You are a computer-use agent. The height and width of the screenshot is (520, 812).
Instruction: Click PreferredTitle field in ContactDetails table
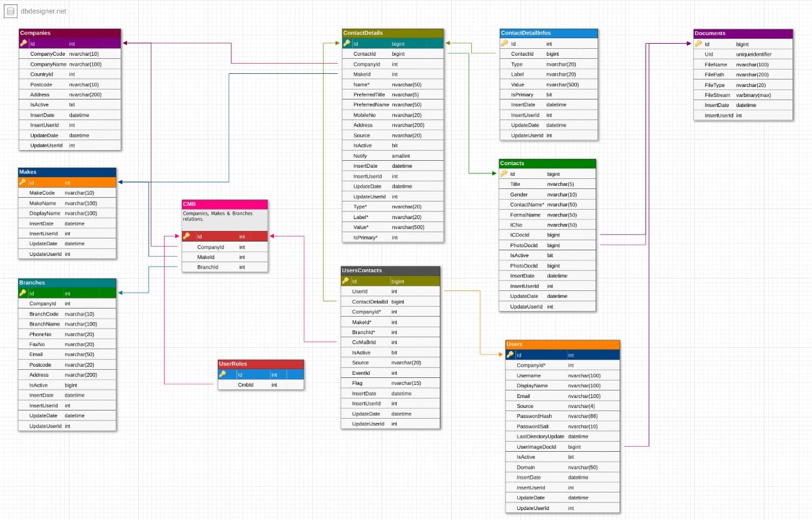392,94
